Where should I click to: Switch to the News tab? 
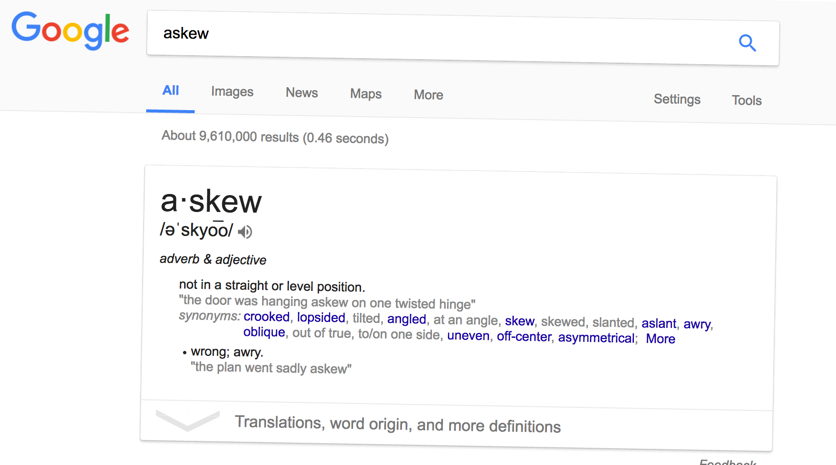tap(302, 93)
